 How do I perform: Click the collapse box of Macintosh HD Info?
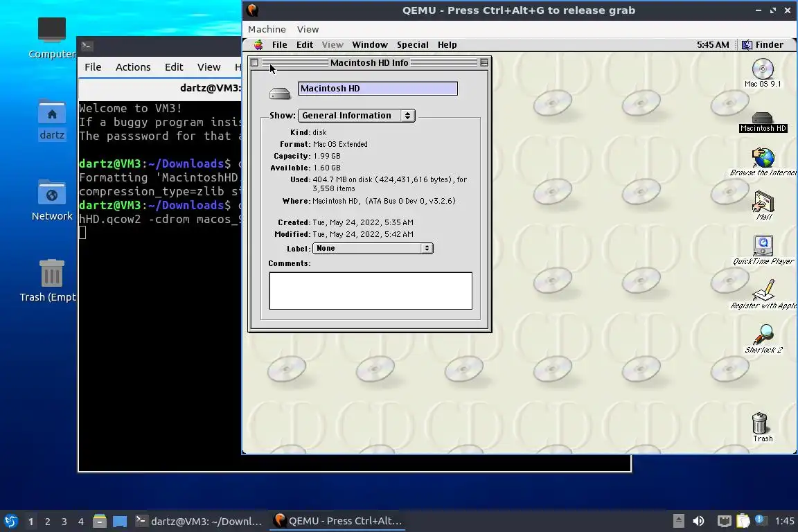pyautogui.click(x=484, y=62)
